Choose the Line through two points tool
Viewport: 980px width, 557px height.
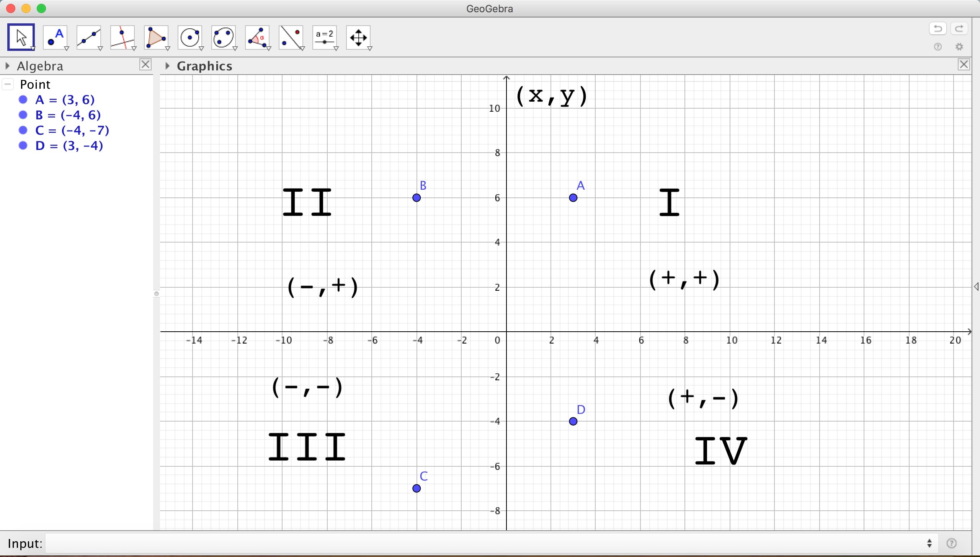pos(89,37)
